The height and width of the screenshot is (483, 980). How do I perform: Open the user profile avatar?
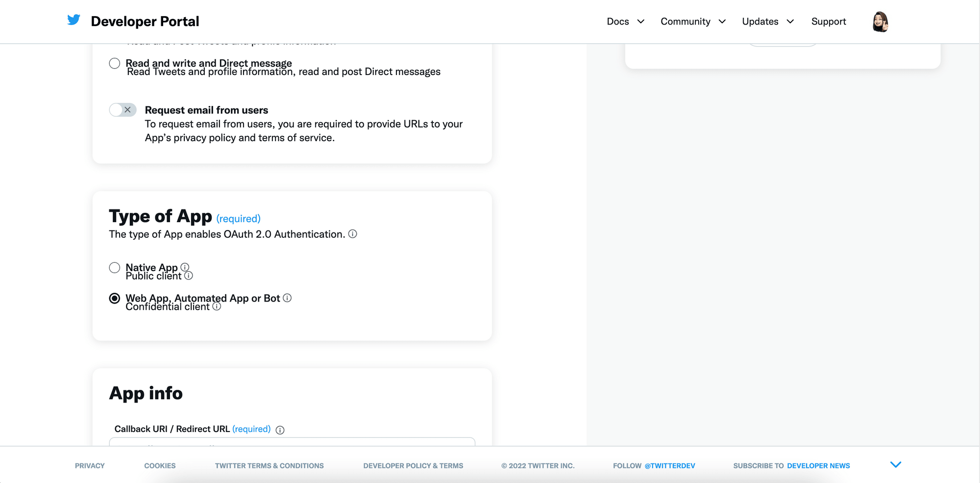pyautogui.click(x=881, y=22)
